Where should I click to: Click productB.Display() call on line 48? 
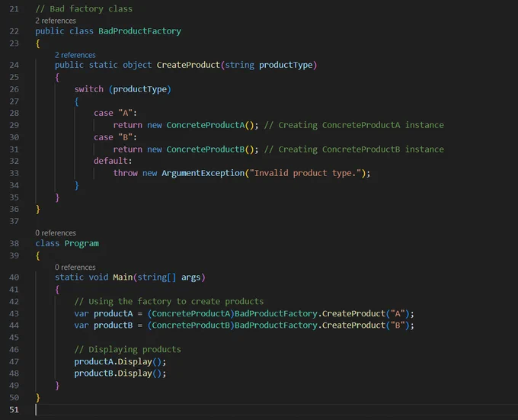120,374
